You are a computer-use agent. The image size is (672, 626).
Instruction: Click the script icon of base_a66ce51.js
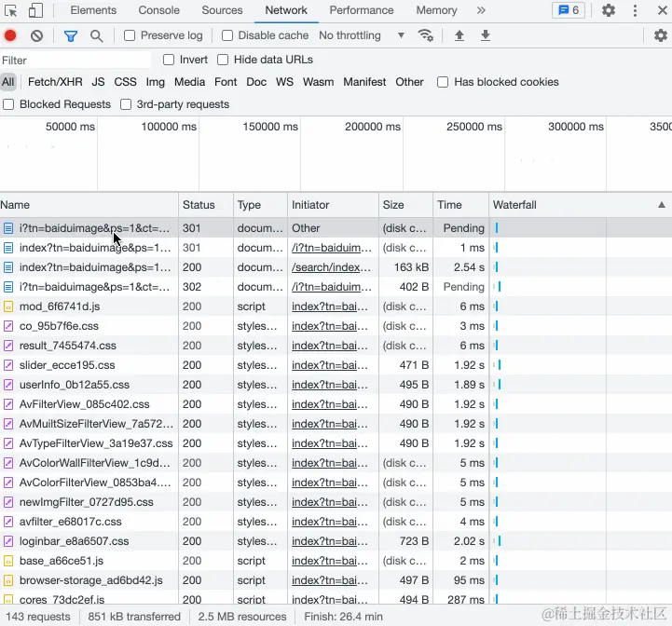click(x=8, y=561)
